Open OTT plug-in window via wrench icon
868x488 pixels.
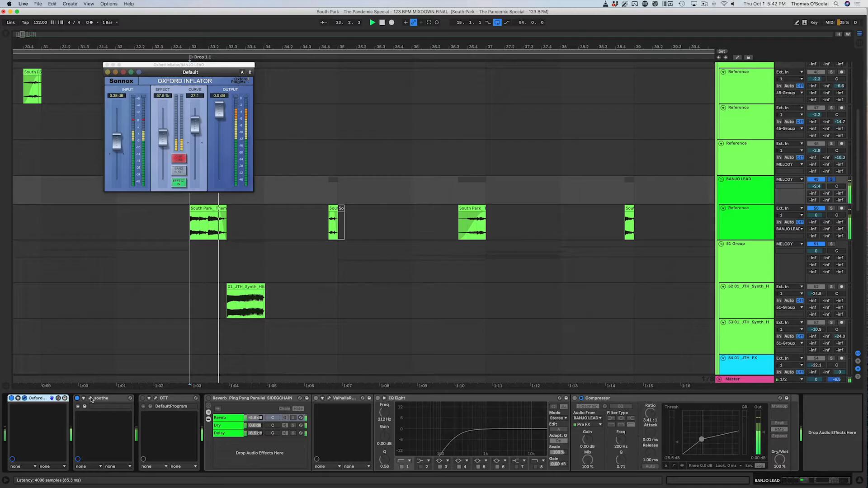(156, 398)
